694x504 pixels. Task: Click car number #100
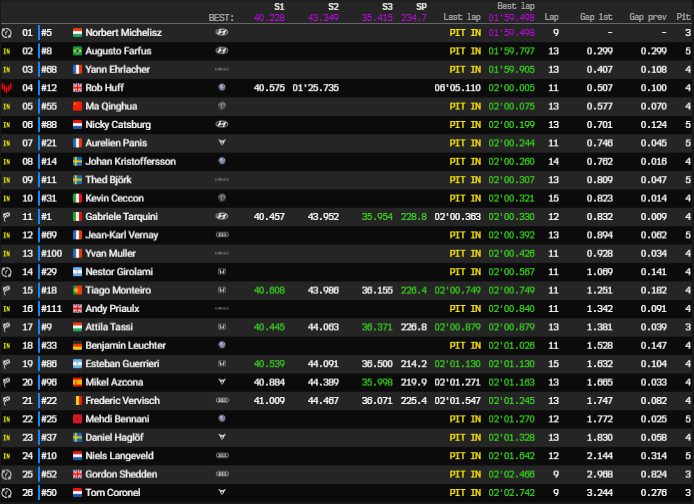(x=52, y=254)
